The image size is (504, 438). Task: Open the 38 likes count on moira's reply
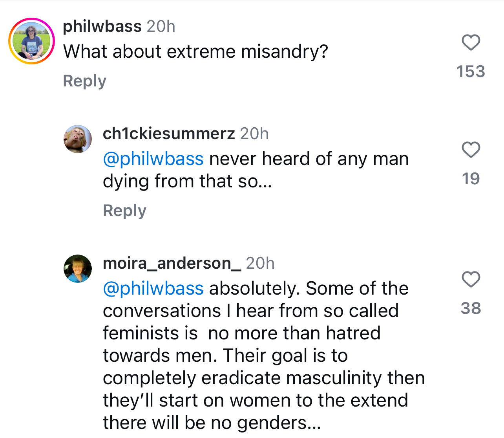(x=471, y=308)
